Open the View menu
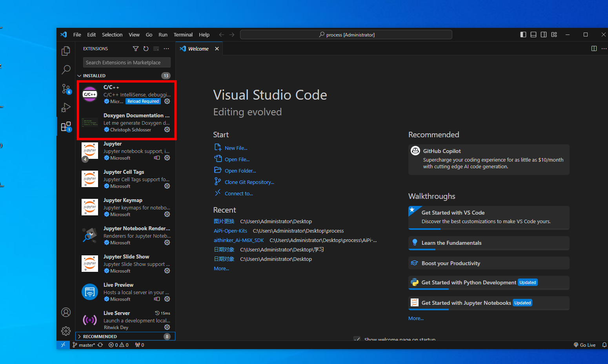This screenshot has height=364, width=608. pos(134,35)
